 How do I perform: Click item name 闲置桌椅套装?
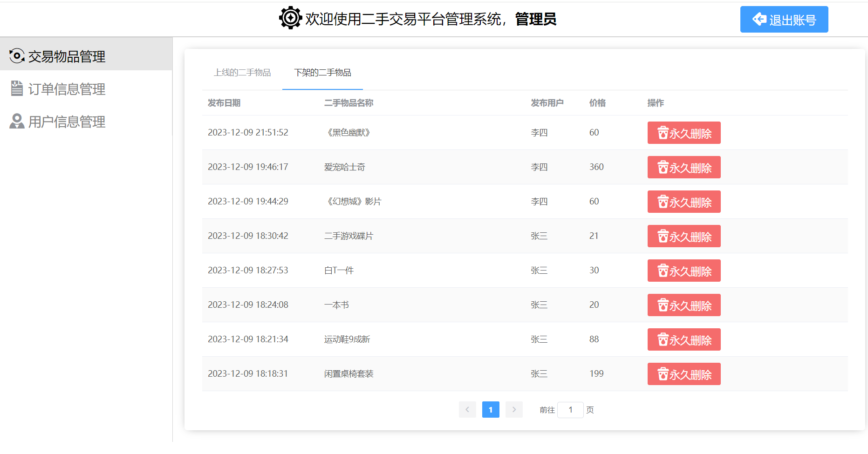point(349,374)
